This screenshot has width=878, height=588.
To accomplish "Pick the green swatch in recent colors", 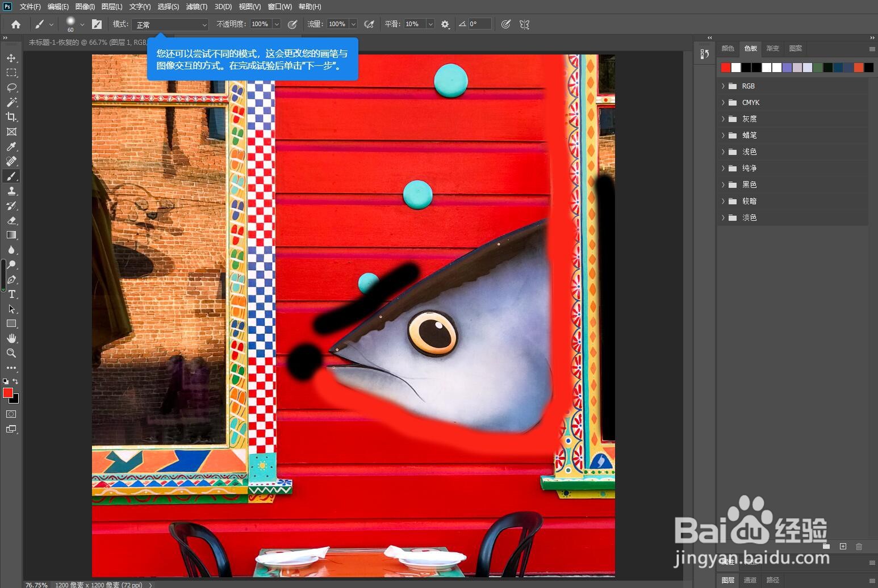I will click(818, 68).
